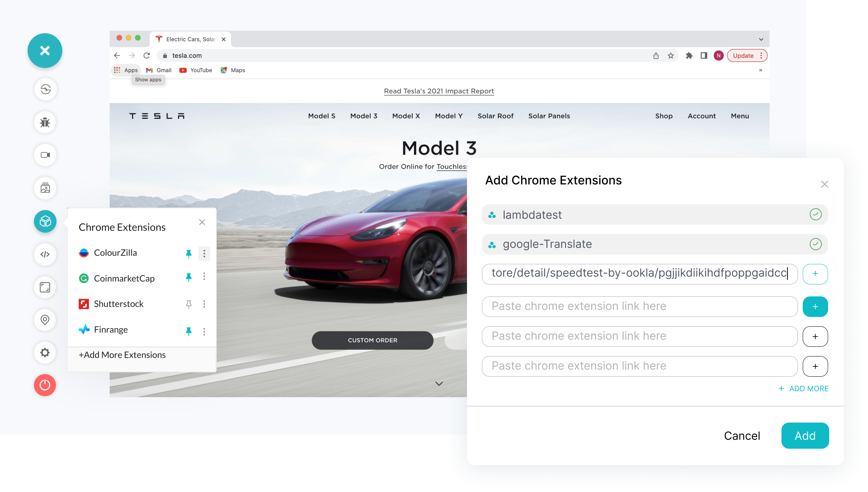Click the share icon in address bar
Viewport: 868px width, 492px height.
coord(656,56)
